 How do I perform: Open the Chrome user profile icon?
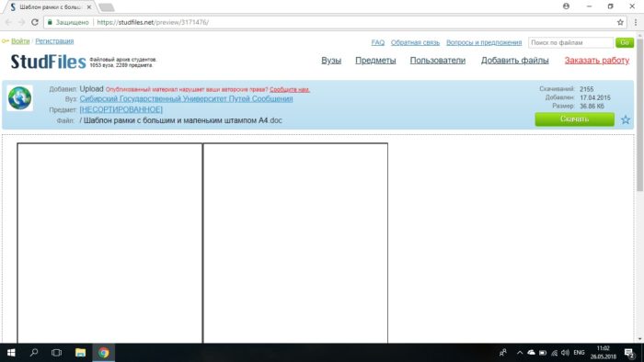click(566, 6)
